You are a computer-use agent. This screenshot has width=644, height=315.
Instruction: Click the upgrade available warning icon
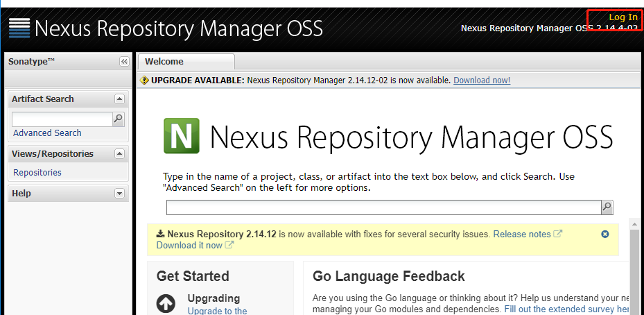144,80
